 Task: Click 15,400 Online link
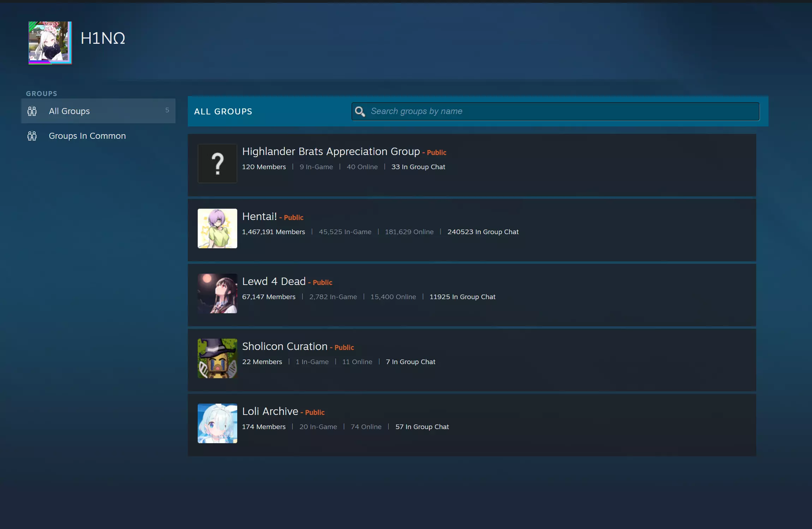393,297
